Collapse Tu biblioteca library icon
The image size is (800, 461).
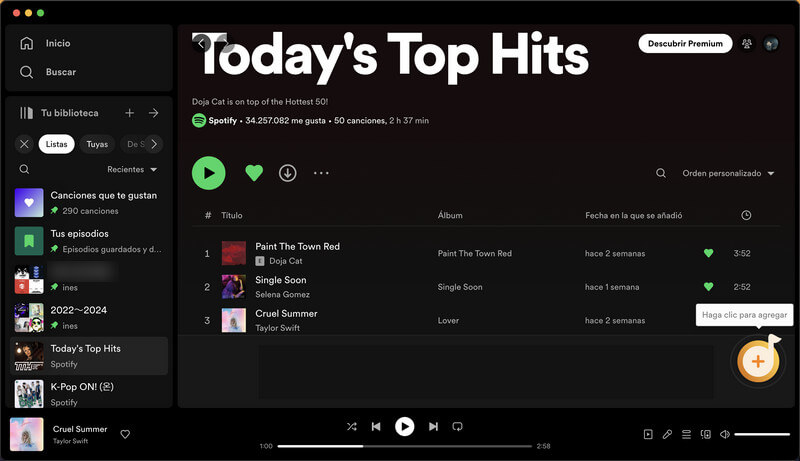click(26, 113)
